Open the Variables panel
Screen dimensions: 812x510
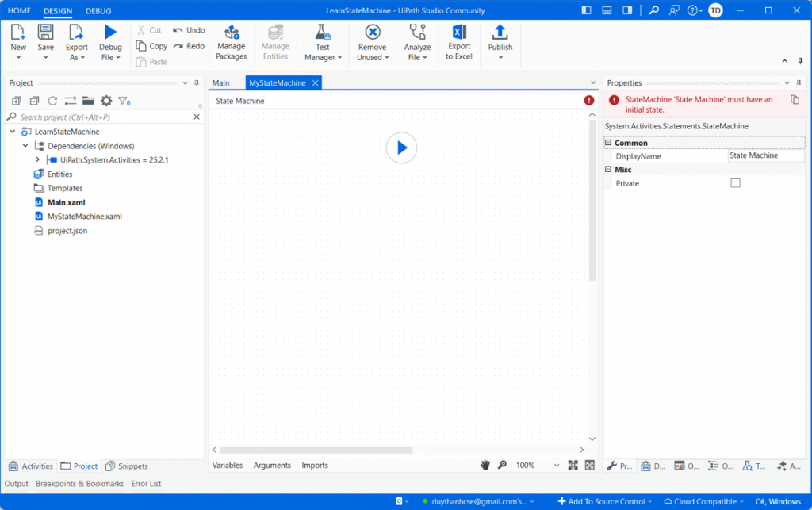(228, 465)
